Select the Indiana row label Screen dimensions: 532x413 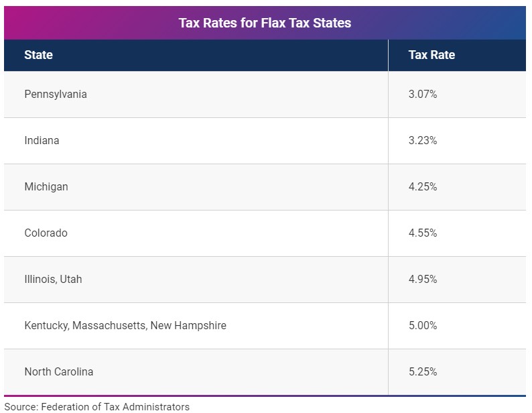(42, 140)
